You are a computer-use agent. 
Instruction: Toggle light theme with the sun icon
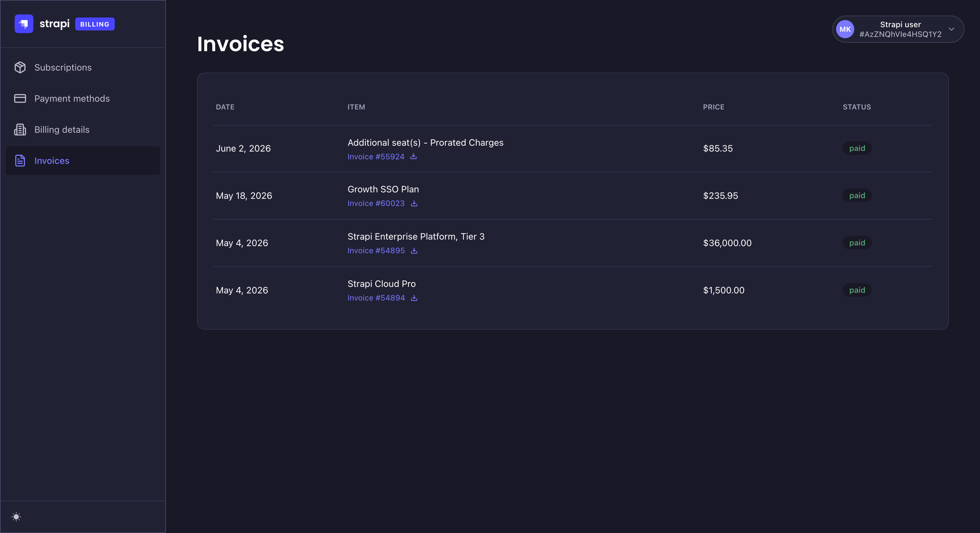click(16, 517)
